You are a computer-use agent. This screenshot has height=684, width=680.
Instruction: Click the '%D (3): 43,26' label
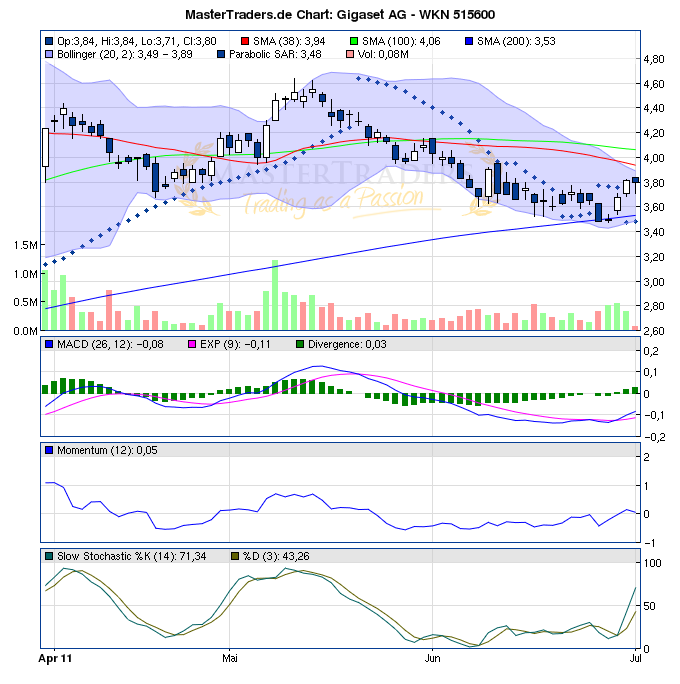click(x=276, y=556)
